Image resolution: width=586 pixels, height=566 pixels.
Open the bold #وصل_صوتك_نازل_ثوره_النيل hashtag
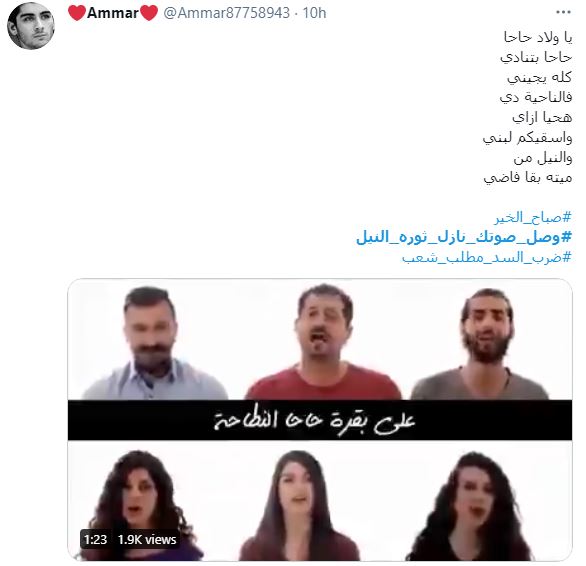tap(464, 237)
